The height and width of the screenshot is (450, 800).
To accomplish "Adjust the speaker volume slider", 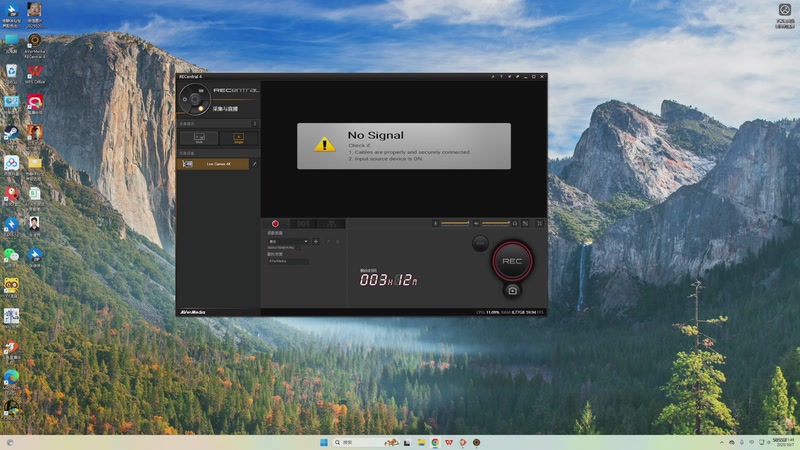I will click(496, 223).
